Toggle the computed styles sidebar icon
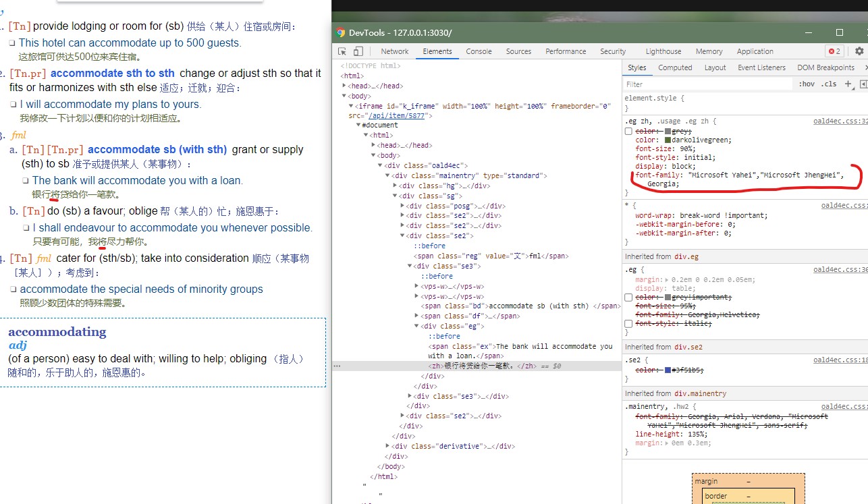Image resolution: width=868 pixels, height=504 pixels. [x=863, y=84]
